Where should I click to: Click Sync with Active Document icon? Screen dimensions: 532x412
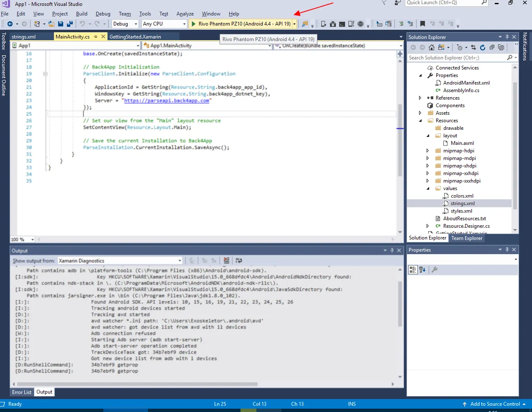(473, 47)
